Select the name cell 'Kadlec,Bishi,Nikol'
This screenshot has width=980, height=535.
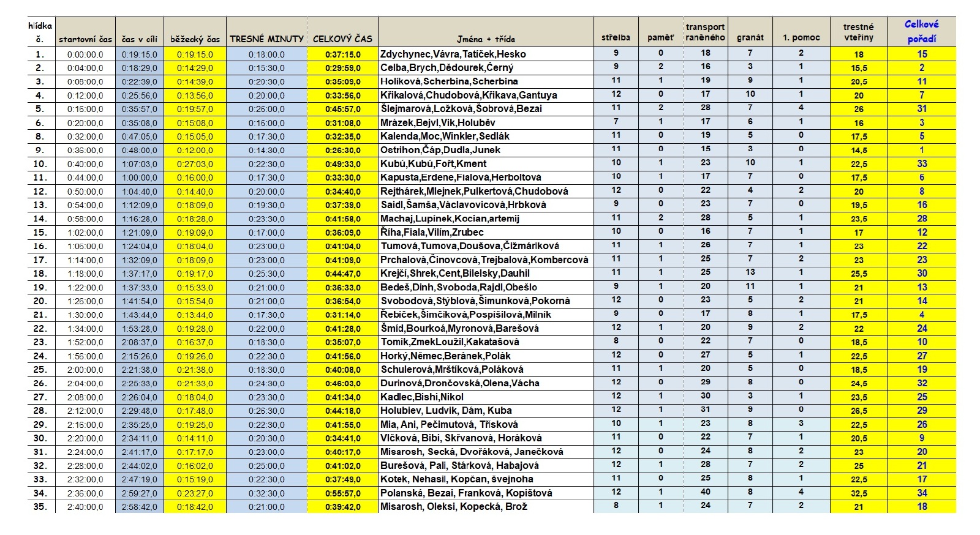[x=422, y=397]
